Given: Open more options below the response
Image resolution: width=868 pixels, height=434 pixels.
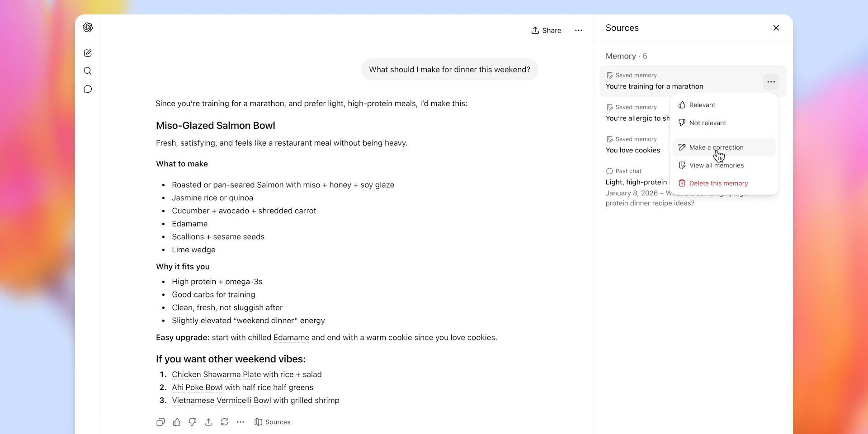Looking at the screenshot, I should click(241, 422).
